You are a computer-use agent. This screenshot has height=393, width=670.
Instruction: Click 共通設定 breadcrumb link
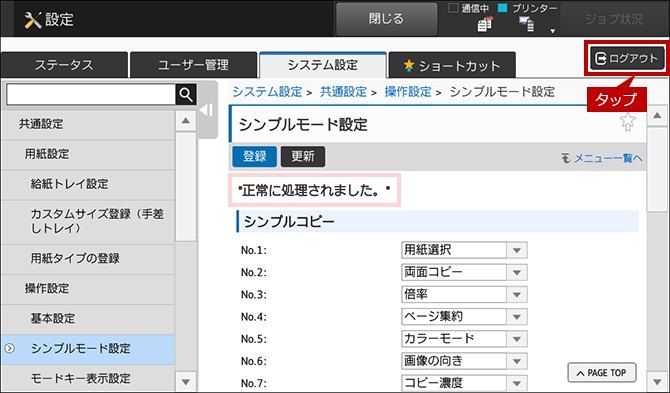[x=344, y=92]
